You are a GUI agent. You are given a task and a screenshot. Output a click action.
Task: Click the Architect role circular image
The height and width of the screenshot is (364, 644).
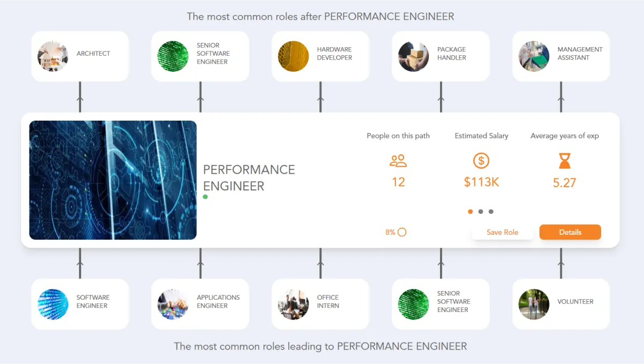point(53,56)
